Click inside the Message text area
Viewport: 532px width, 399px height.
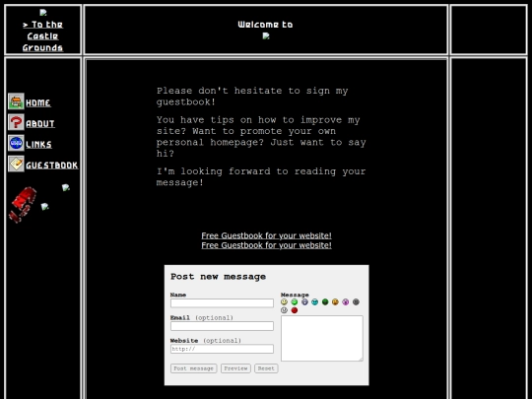[x=322, y=338]
